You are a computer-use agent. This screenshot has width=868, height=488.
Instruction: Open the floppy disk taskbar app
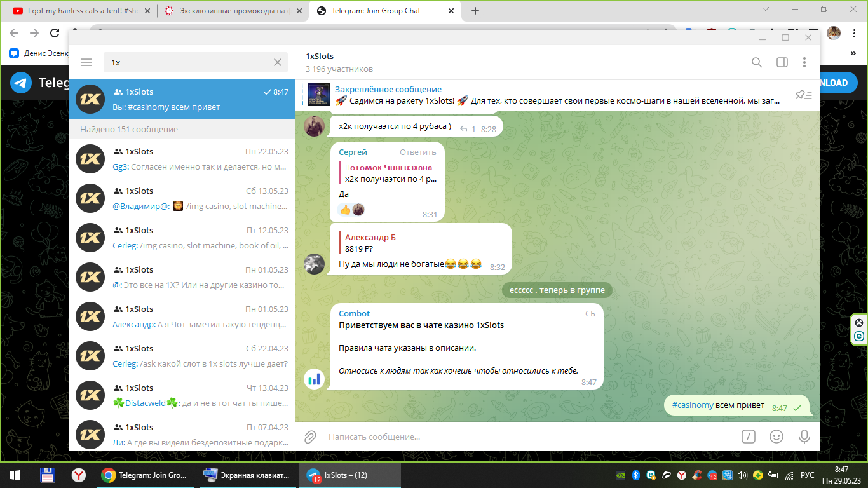point(47,475)
